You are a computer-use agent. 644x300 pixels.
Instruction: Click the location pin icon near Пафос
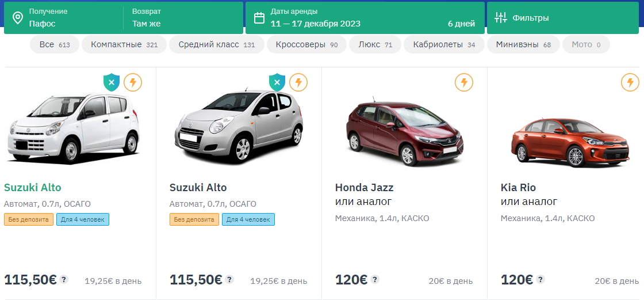(18, 18)
